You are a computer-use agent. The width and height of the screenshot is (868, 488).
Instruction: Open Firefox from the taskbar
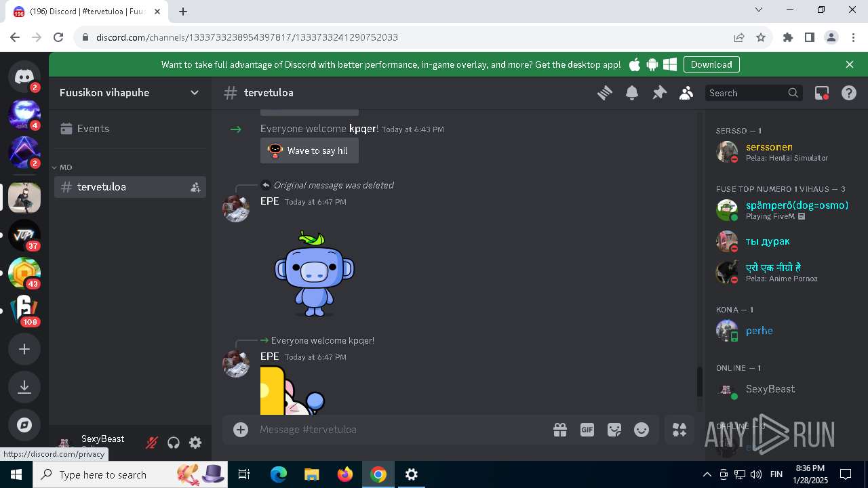(345, 474)
